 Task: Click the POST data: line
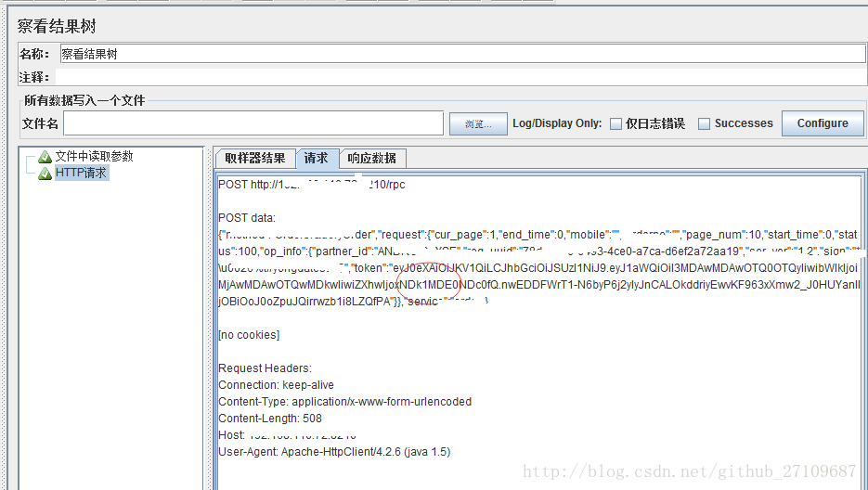[247, 217]
